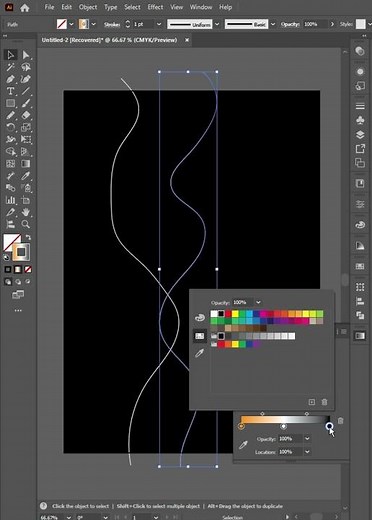Viewport: 372px width, 520px height.
Task: Choose the Shape Builder tool
Action: tap(11, 152)
